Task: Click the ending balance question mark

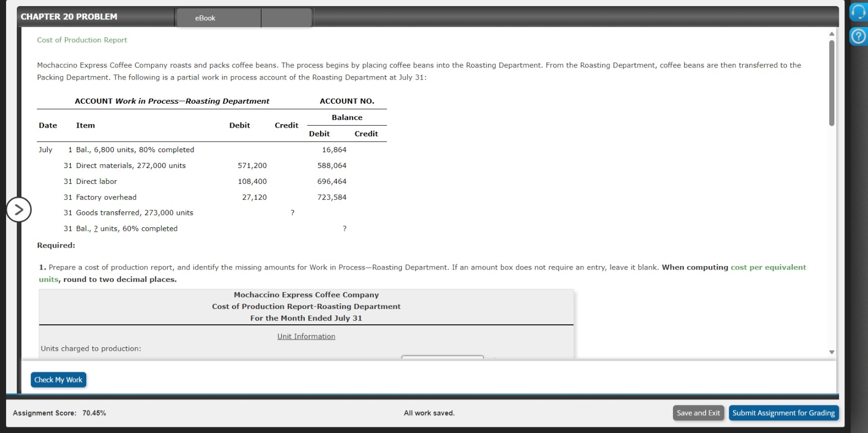Action: 345,229
